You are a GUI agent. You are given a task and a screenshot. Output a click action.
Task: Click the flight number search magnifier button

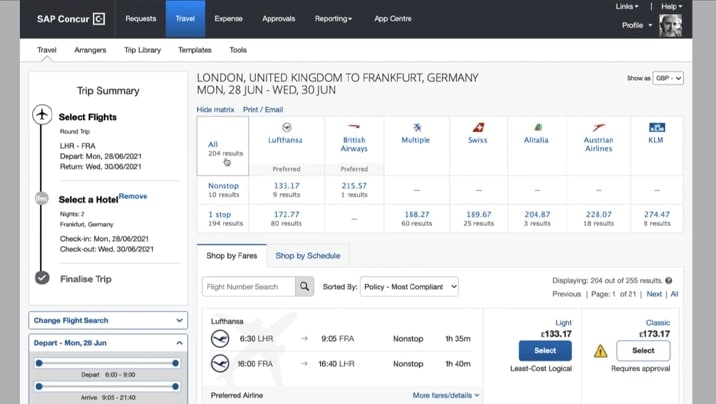[x=304, y=287]
